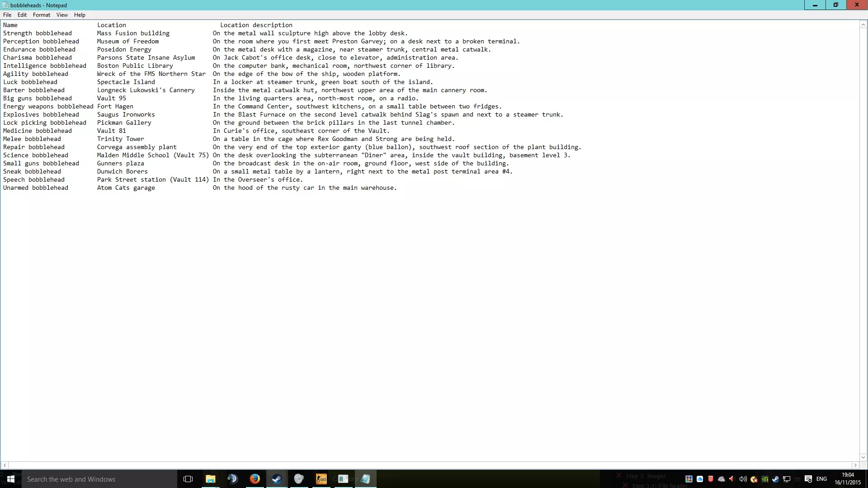Open the View menu

[62, 15]
